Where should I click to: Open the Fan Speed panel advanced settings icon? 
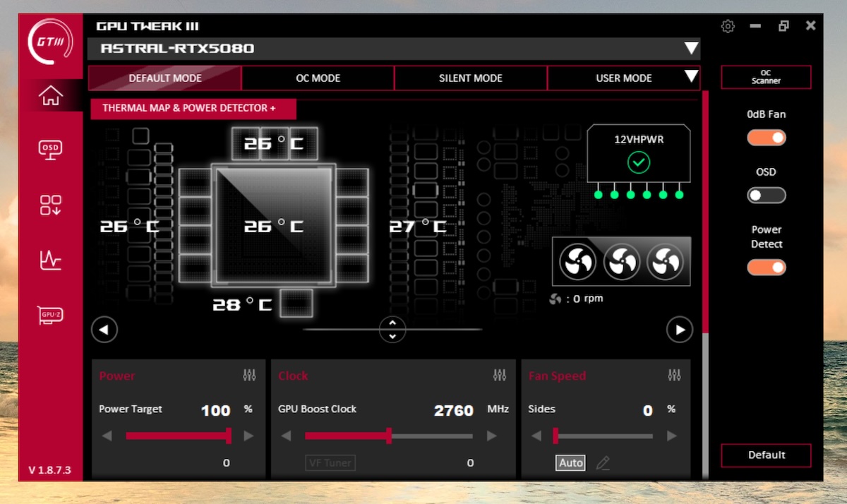click(674, 376)
